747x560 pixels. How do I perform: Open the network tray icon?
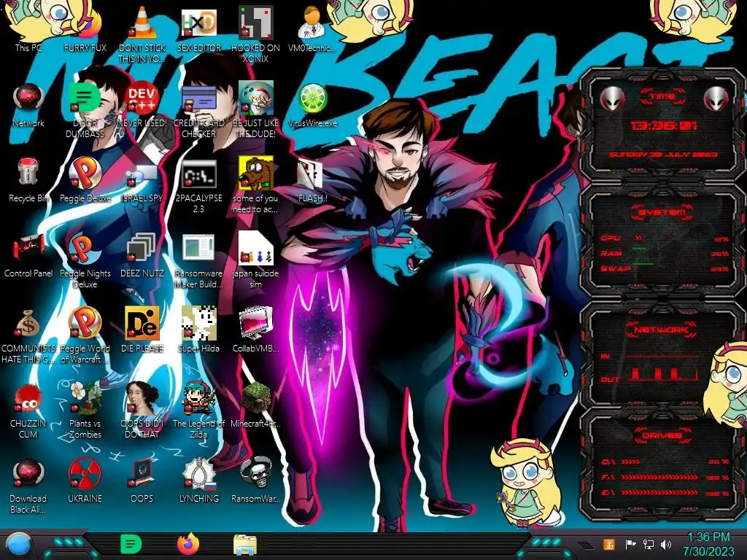coord(649,544)
